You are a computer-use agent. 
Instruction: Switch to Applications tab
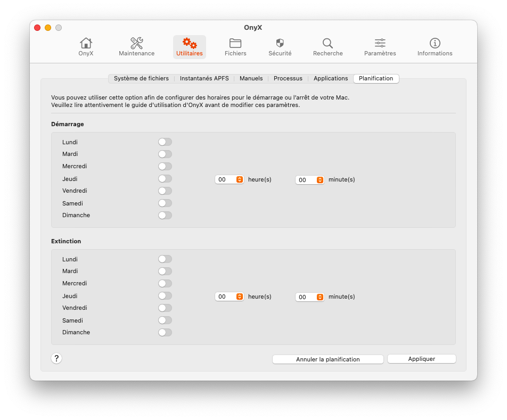click(x=330, y=78)
